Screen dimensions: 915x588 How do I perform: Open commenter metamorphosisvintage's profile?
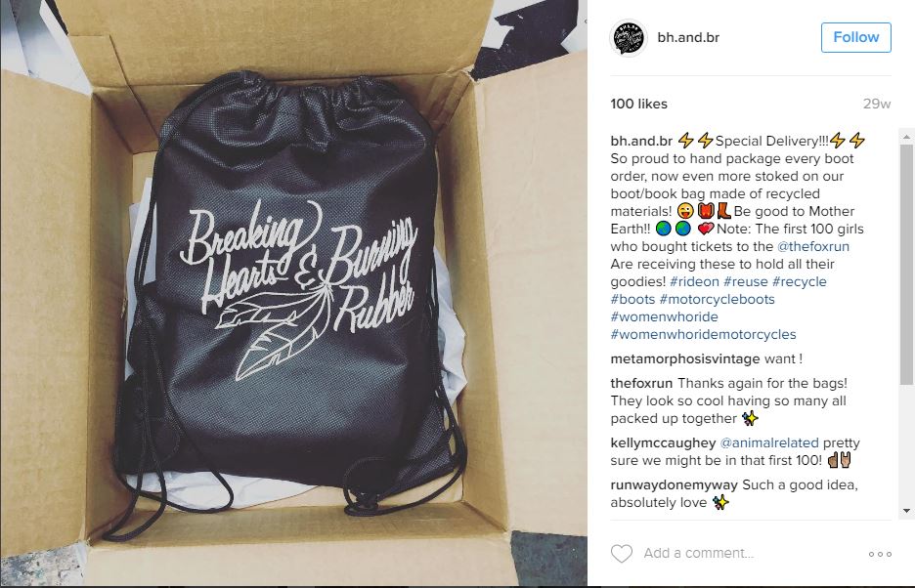(x=685, y=358)
